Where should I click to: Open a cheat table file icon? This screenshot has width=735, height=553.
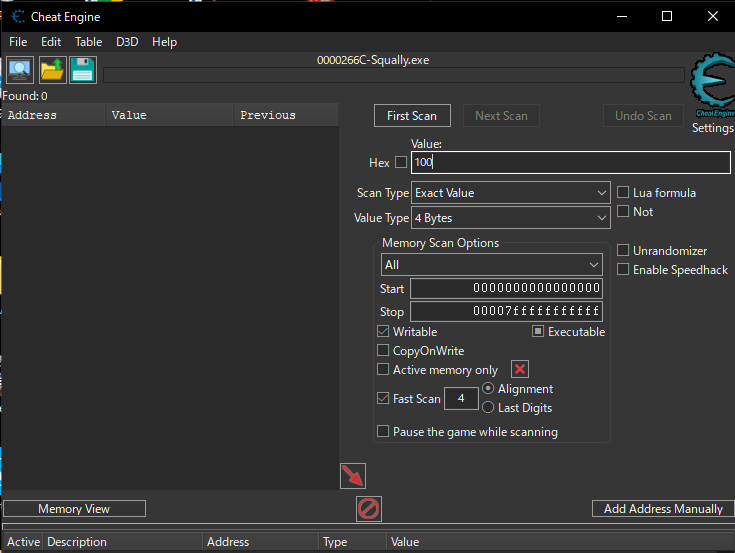click(52, 70)
